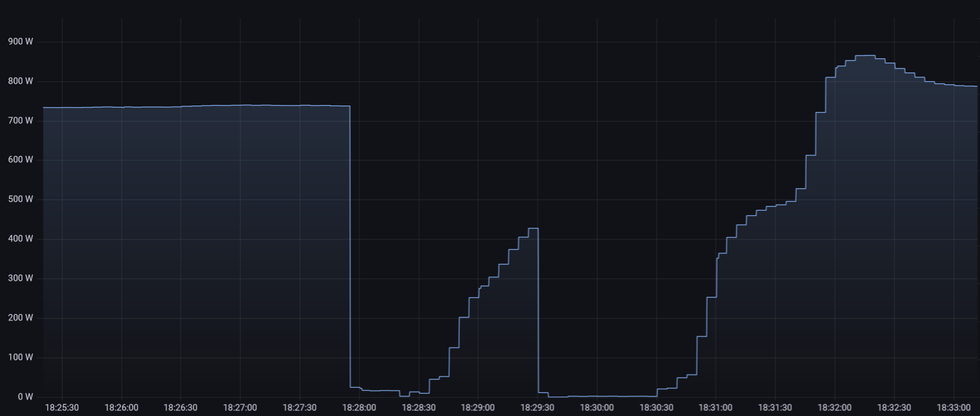Click the 700 W y-axis label
This screenshot has height=416, width=980.
pyautogui.click(x=21, y=120)
